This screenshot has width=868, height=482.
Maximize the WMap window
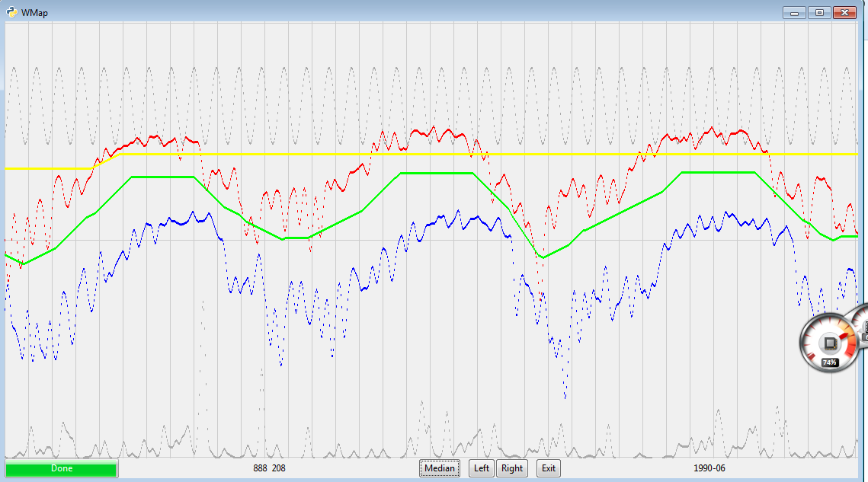tap(819, 13)
